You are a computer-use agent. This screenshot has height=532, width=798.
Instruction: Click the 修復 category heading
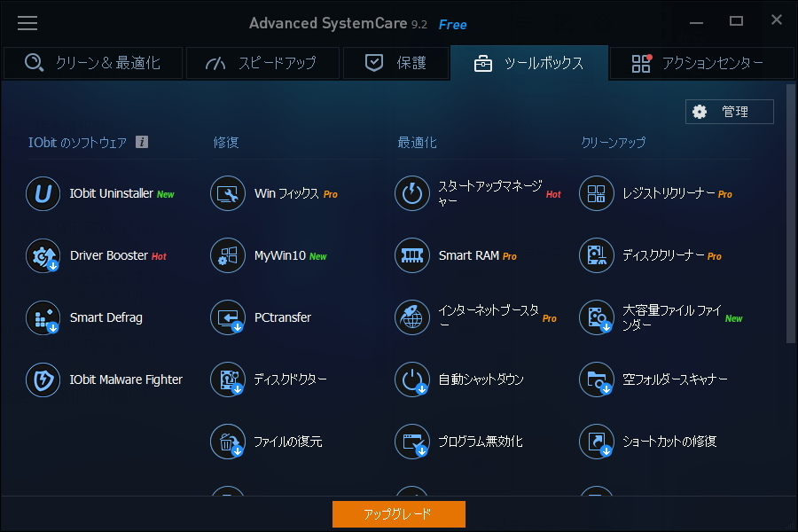pyautogui.click(x=226, y=143)
